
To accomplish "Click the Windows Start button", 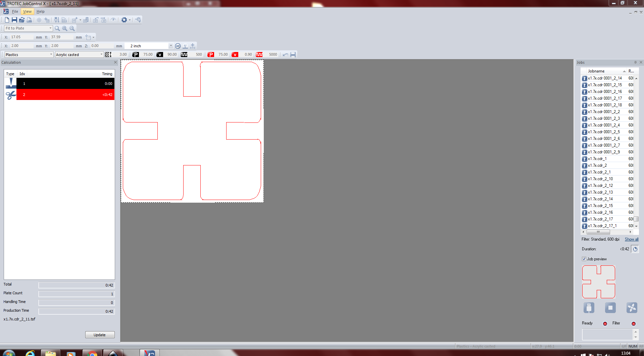I will [9, 353].
